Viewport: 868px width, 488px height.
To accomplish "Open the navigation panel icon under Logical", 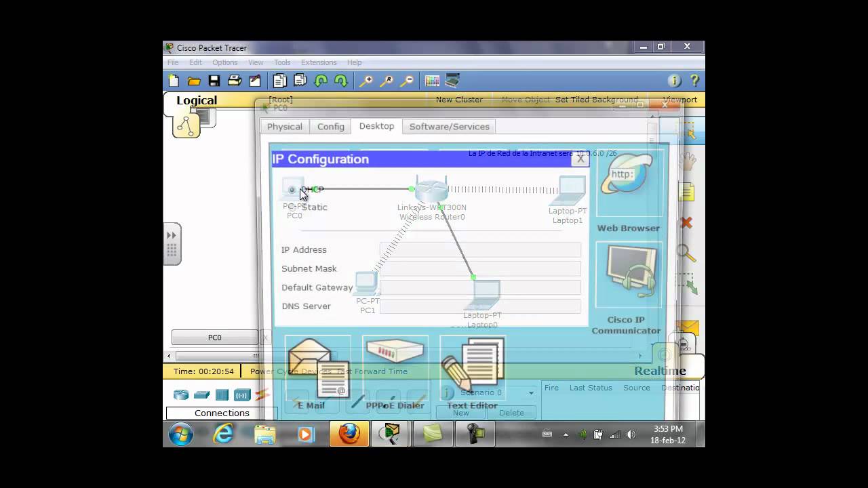I will pyautogui.click(x=186, y=125).
